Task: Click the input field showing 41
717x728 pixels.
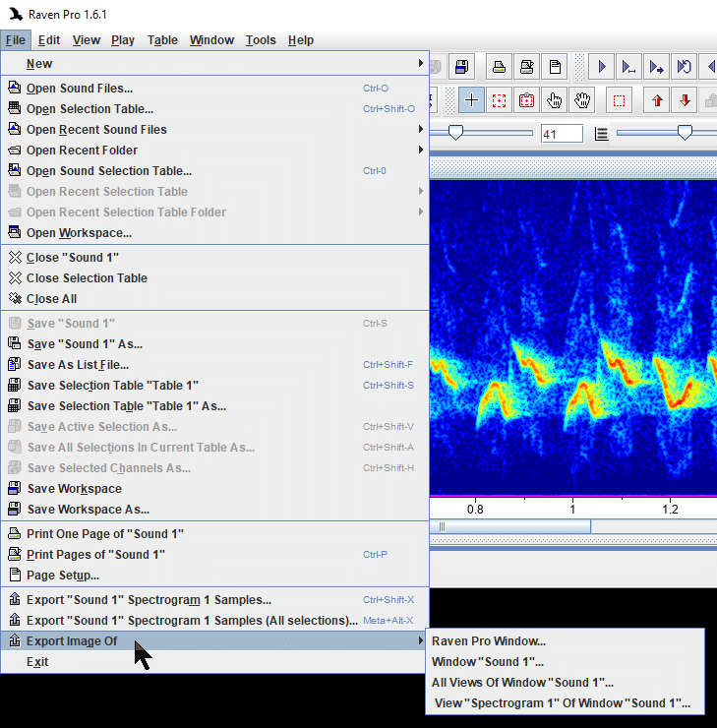Action: pyautogui.click(x=562, y=134)
